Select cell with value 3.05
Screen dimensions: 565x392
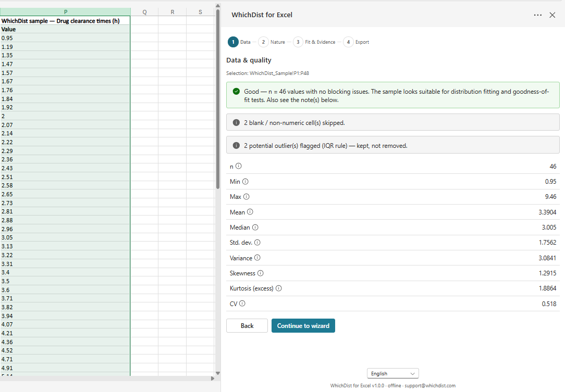(x=65, y=237)
